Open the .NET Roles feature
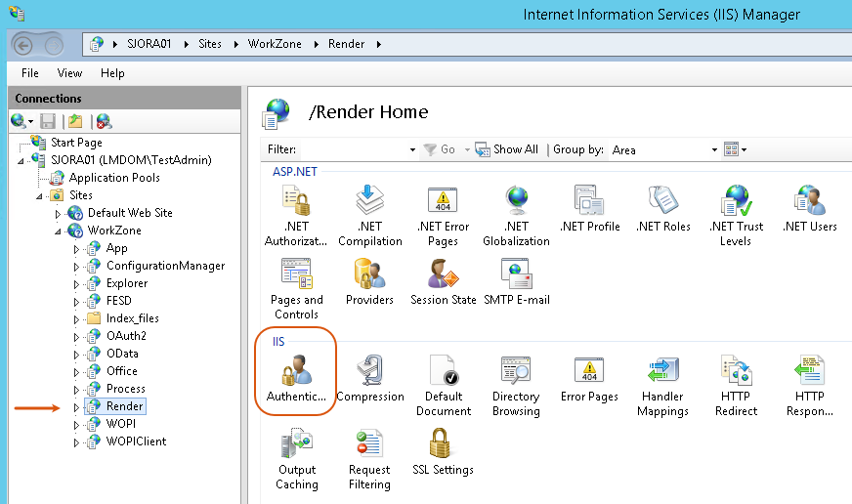The width and height of the screenshot is (852, 504). (662, 209)
